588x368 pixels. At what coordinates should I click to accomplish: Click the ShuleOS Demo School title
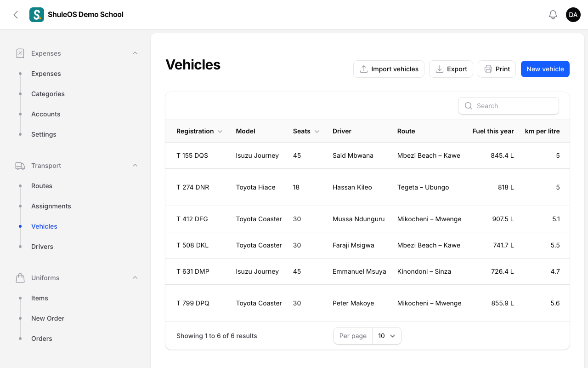[x=85, y=15]
